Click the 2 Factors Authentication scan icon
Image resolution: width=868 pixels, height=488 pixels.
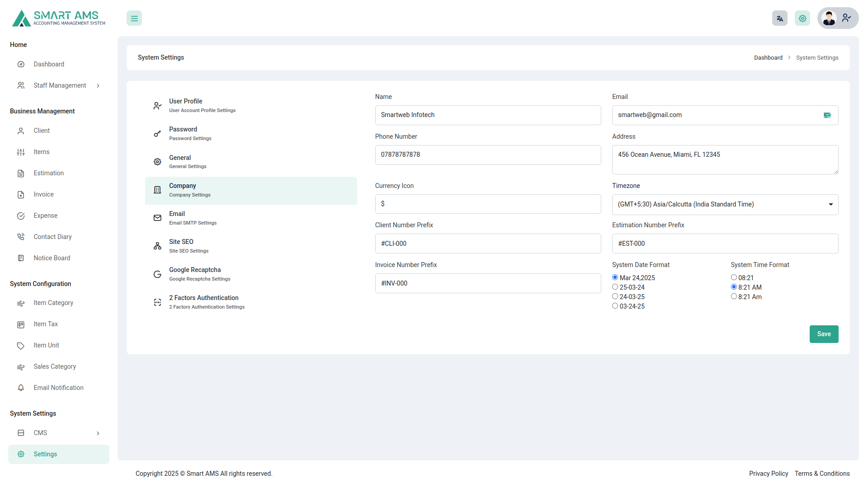pos(157,302)
